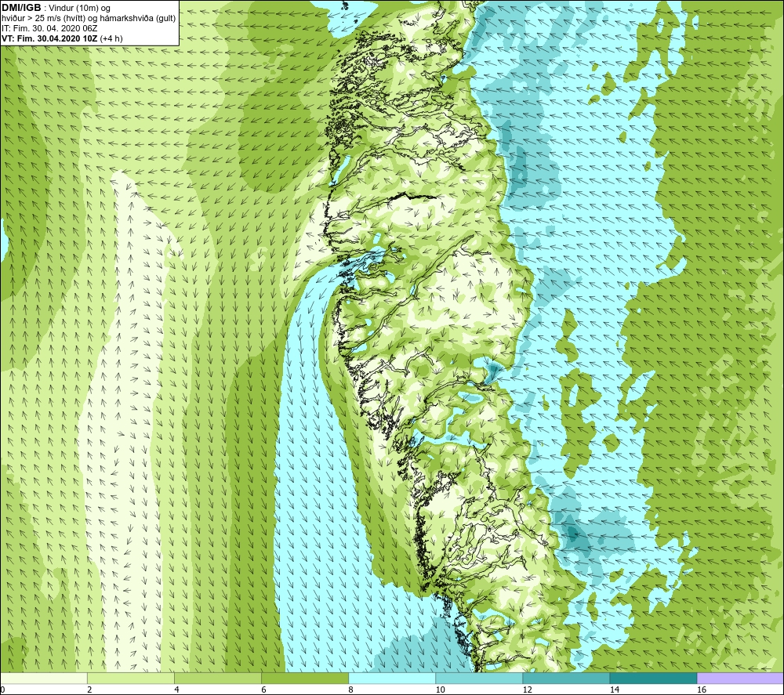
Task: Click the light cyan 8–10 m/s legend swatch
Action: 392,678
